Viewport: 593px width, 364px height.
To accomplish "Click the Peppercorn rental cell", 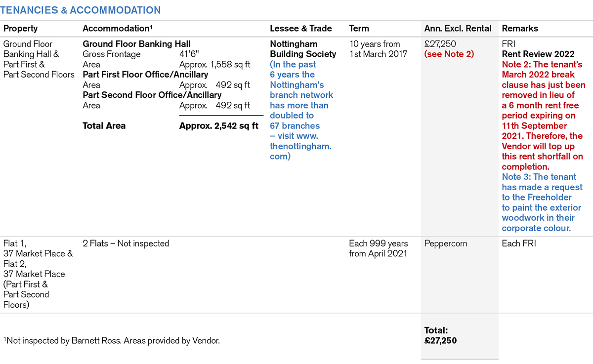I will tap(445, 243).
